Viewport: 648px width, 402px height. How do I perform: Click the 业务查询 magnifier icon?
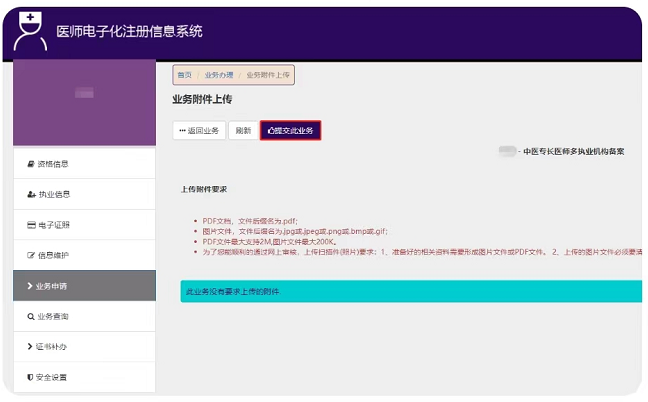pyautogui.click(x=31, y=317)
